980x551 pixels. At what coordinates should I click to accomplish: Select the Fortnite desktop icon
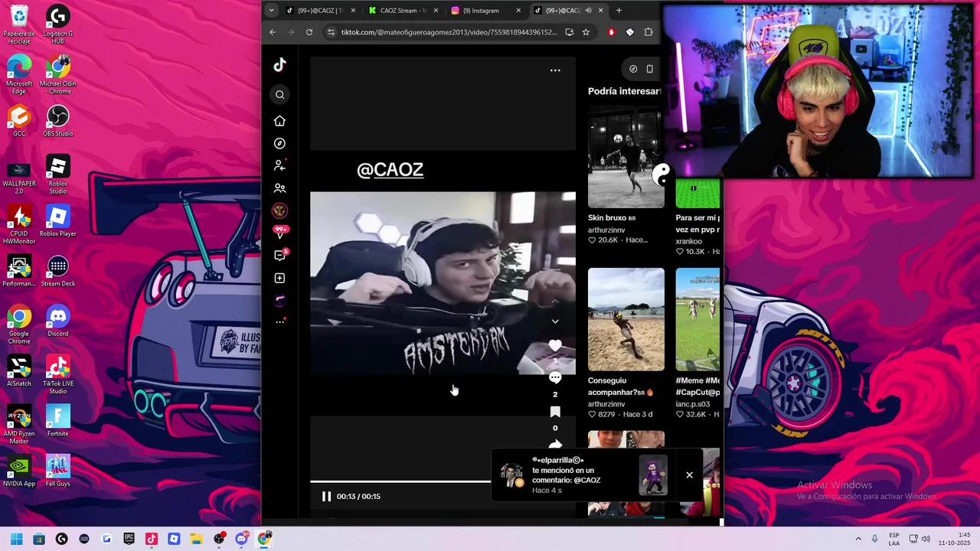point(57,421)
